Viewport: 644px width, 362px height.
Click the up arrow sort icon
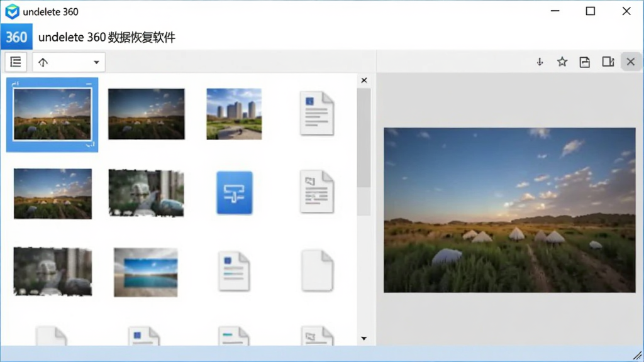point(43,62)
